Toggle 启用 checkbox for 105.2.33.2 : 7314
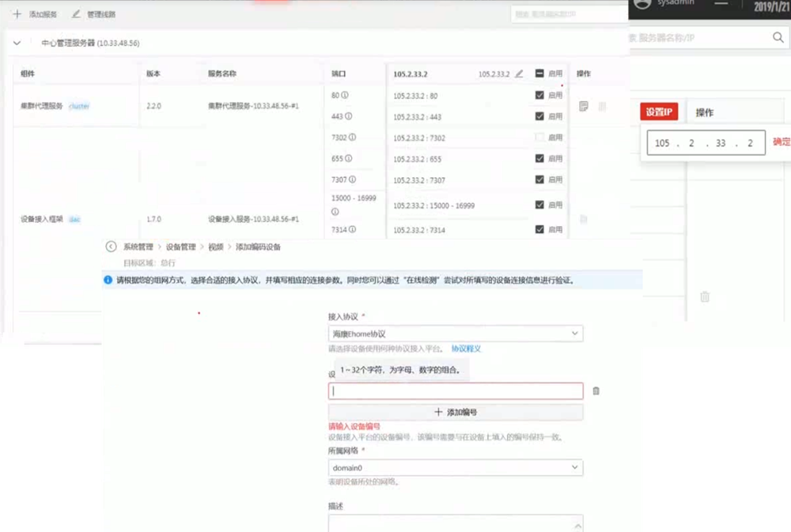791x532 pixels. [x=539, y=229]
